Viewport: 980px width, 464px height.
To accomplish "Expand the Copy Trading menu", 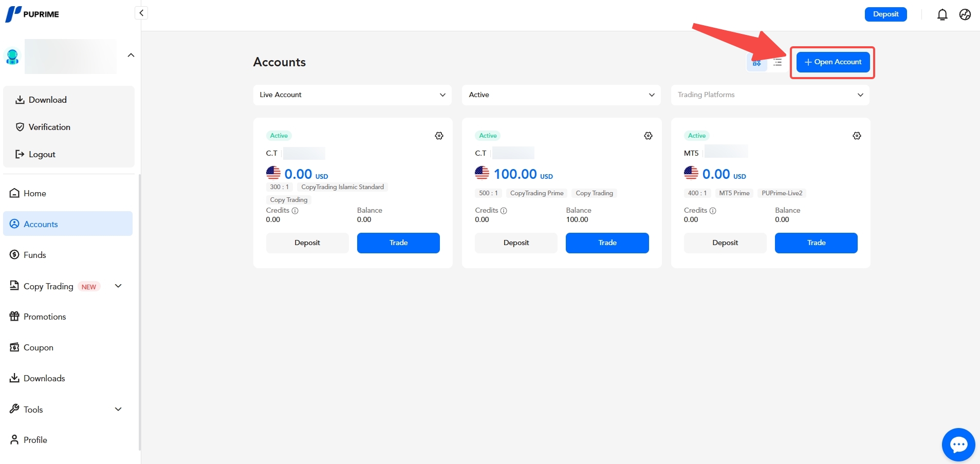I will [118, 286].
